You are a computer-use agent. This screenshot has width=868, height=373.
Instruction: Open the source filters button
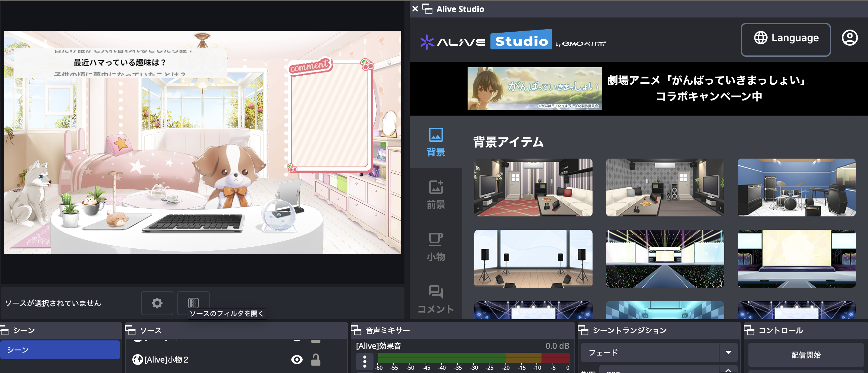pyautogui.click(x=193, y=302)
